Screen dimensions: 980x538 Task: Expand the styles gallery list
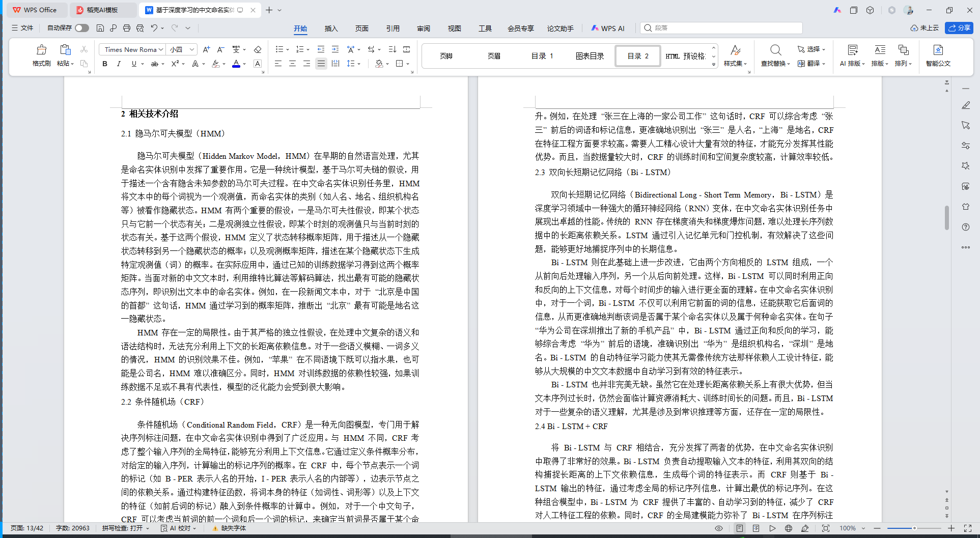714,64
